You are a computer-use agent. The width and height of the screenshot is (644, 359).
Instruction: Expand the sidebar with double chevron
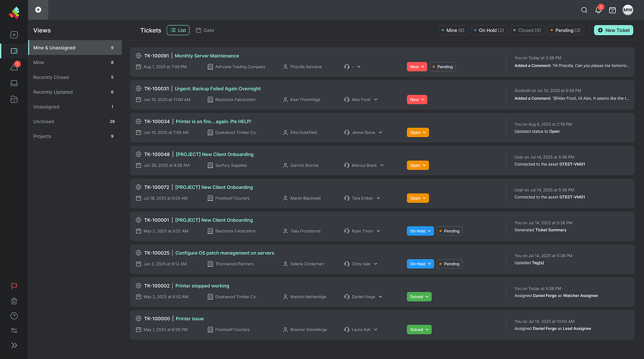[x=14, y=345]
